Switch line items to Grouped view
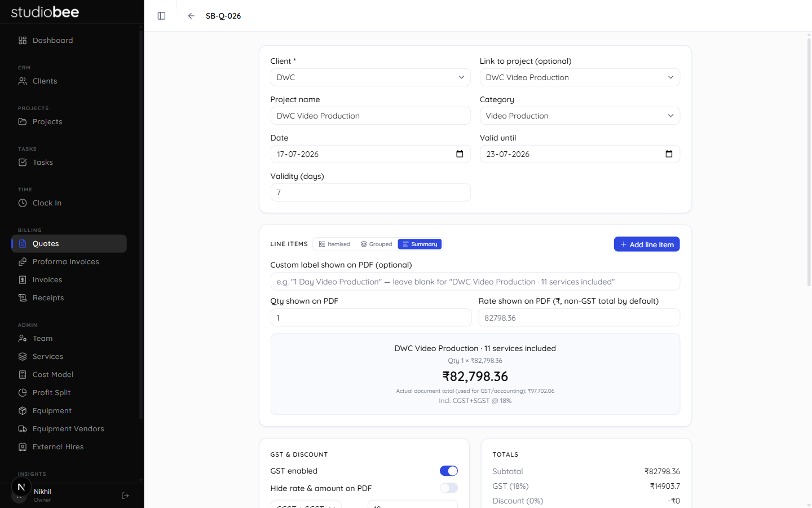 [x=377, y=244]
